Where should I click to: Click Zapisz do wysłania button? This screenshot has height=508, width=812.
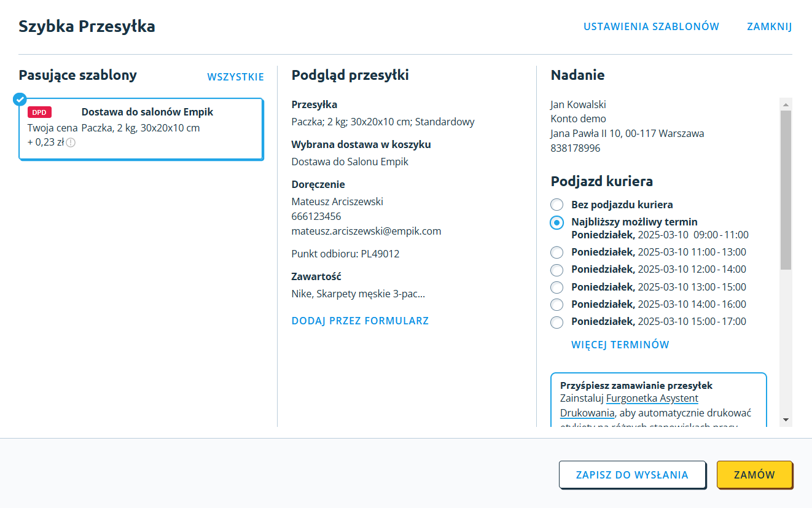632,475
